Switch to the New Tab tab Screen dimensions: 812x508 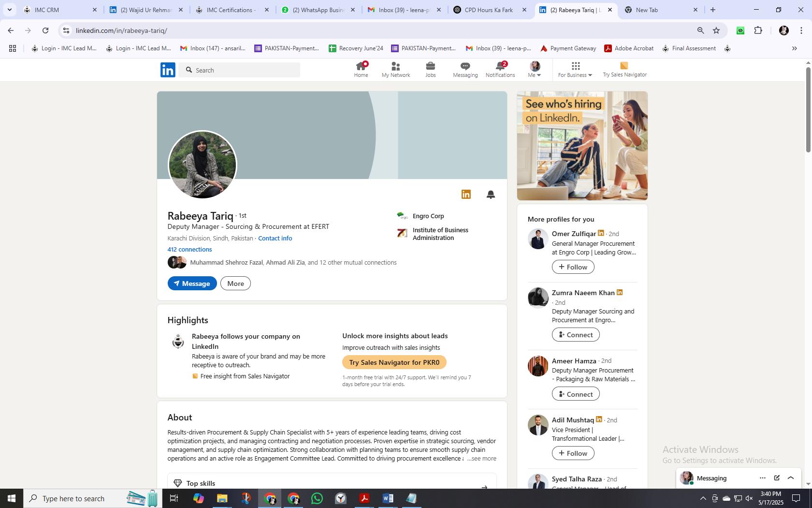661,10
